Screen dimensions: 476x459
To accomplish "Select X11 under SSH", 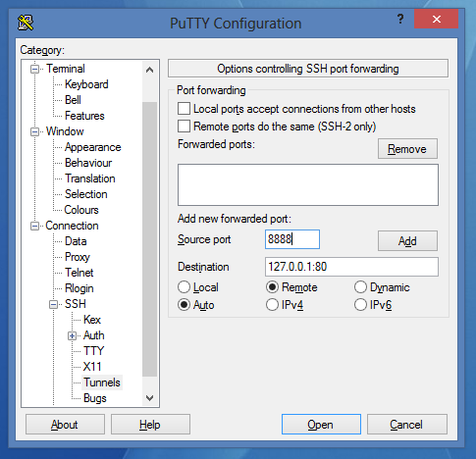I will coord(92,367).
